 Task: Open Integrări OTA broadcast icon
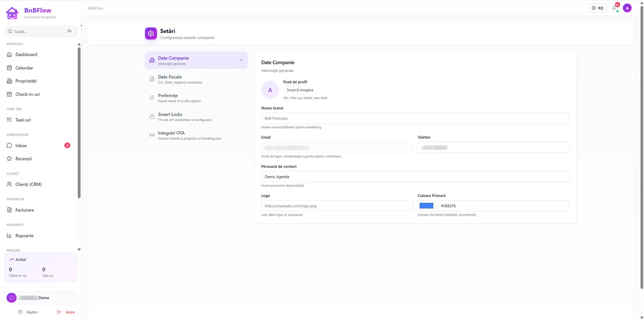(x=152, y=135)
